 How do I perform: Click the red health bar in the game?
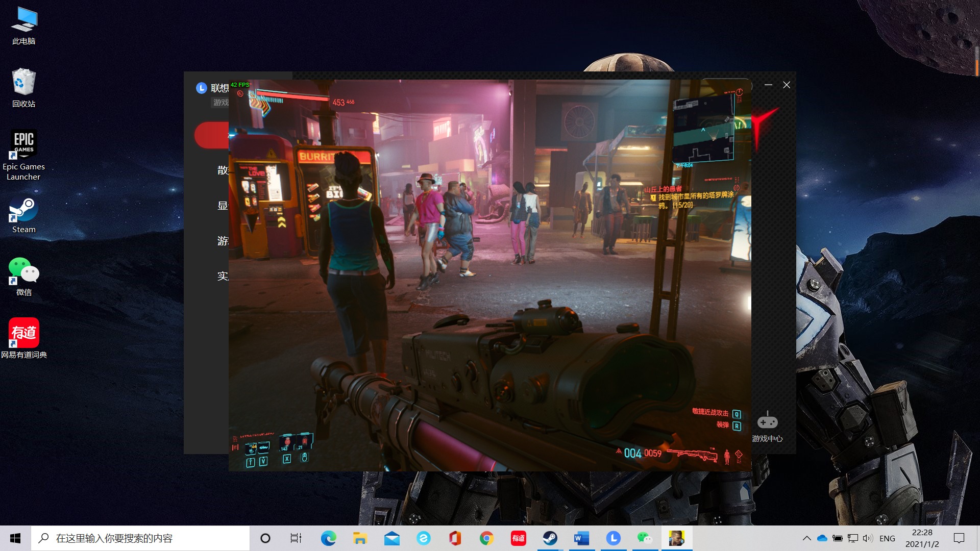292,96
